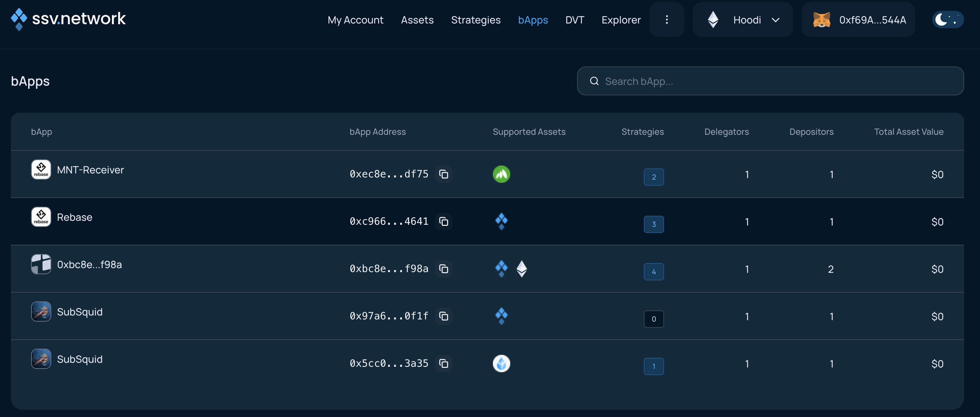Click the droplet asset icon in 0x5cc0...3a35 row

coord(502,363)
